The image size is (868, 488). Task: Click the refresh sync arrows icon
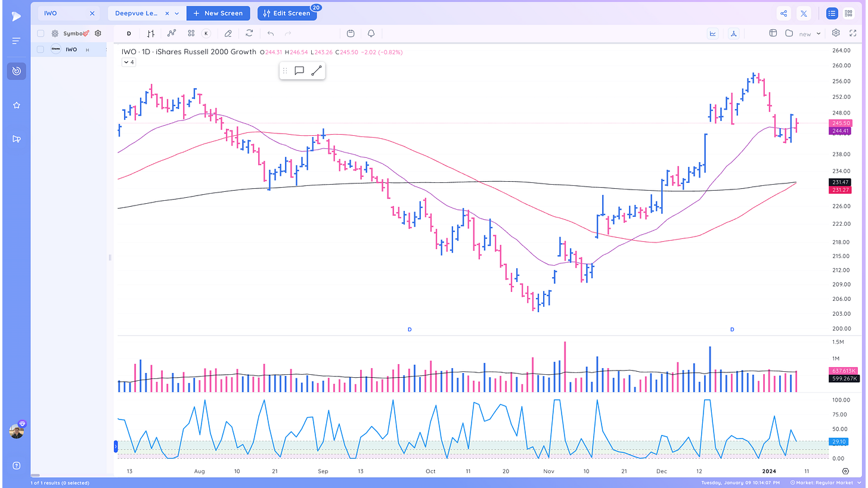(249, 33)
